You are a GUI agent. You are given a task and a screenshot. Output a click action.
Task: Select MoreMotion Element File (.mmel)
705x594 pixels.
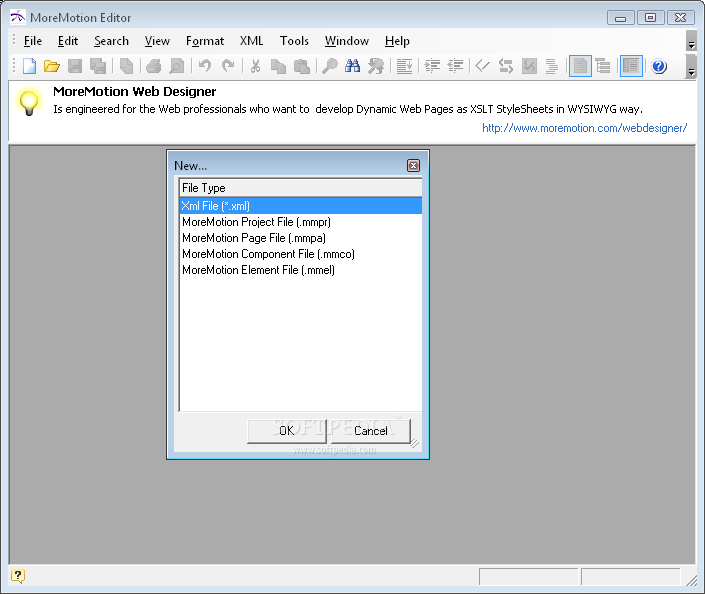tap(300, 270)
